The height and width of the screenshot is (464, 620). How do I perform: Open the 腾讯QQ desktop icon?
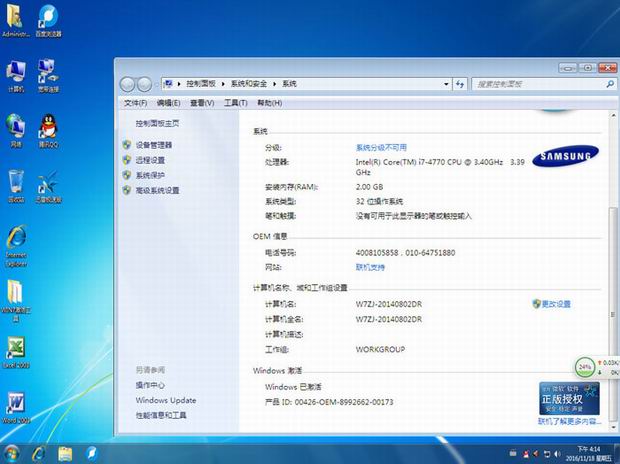(x=46, y=127)
